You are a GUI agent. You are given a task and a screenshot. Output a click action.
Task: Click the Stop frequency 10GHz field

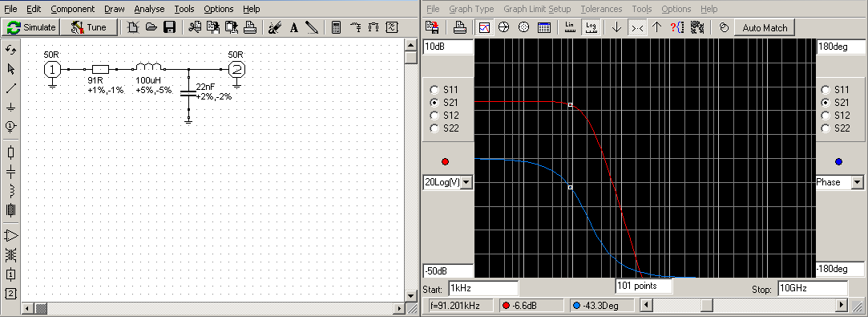pyautogui.click(x=812, y=289)
